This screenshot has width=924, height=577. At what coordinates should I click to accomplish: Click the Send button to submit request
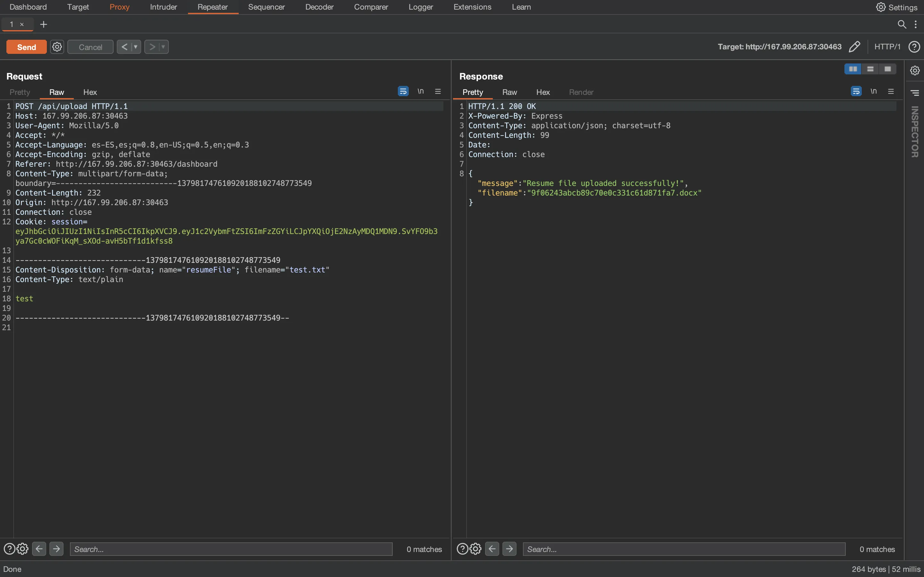(x=26, y=46)
